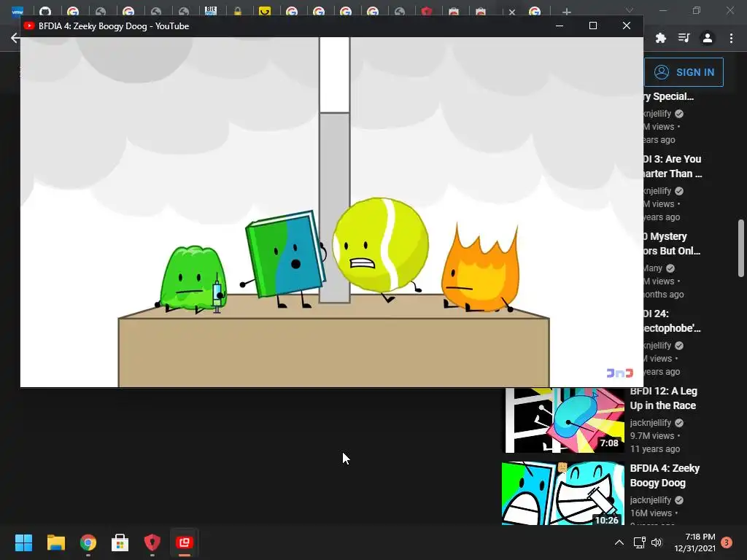Close the BFDIA 4 popup window

tap(627, 26)
